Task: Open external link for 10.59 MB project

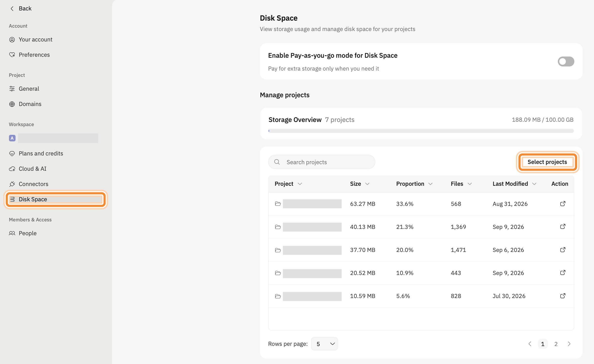Action: (x=563, y=296)
